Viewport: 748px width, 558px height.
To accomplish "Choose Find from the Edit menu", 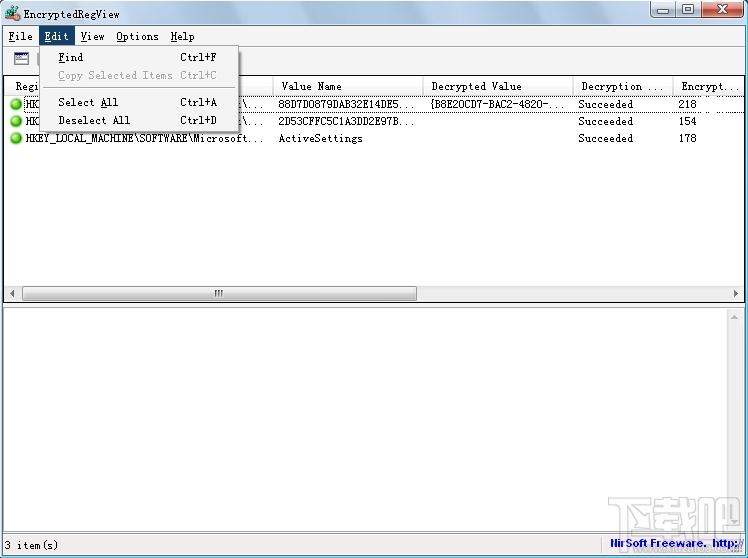I will tap(138, 57).
